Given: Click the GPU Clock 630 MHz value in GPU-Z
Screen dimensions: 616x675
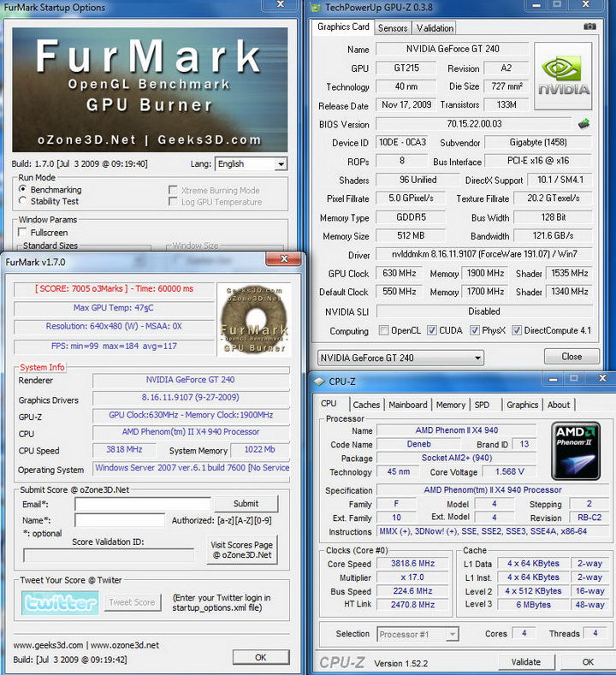Looking at the screenshot, I should [399, 274].
